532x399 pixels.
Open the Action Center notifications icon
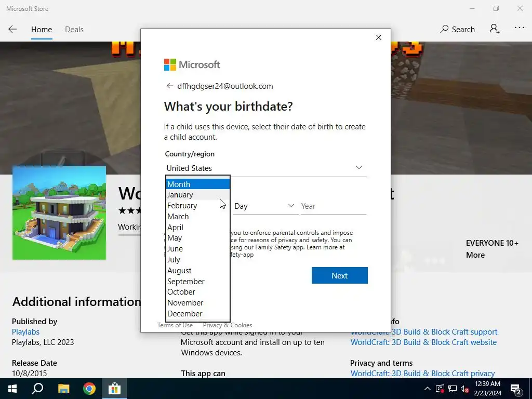[515, 389]
